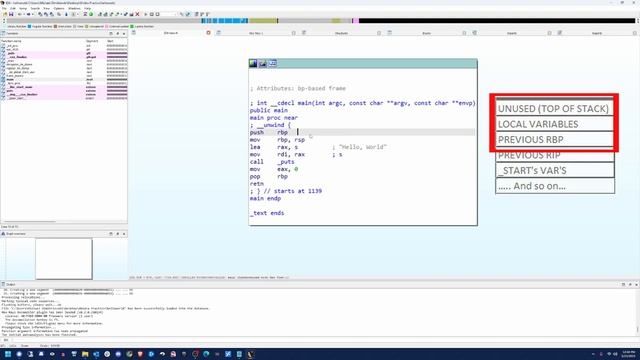The height and width of the screenshot is (360, 640).
Task: Open the File menu
Action: click(x=4, y=8)
